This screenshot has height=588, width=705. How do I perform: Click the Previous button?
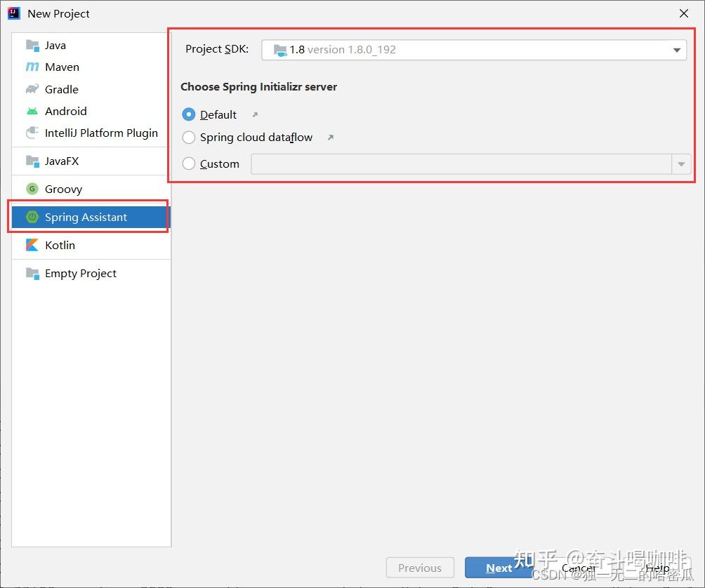[x=420, y=568]
